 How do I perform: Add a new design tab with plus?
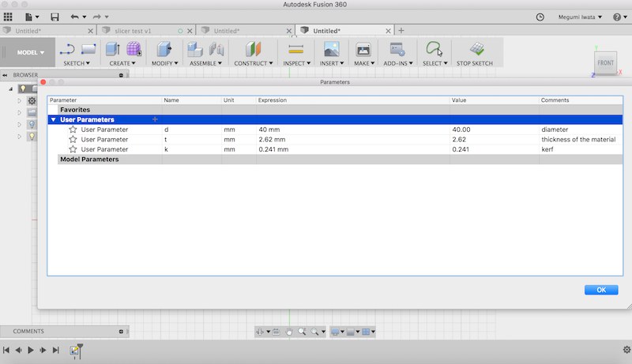click(x=401, y=31)
